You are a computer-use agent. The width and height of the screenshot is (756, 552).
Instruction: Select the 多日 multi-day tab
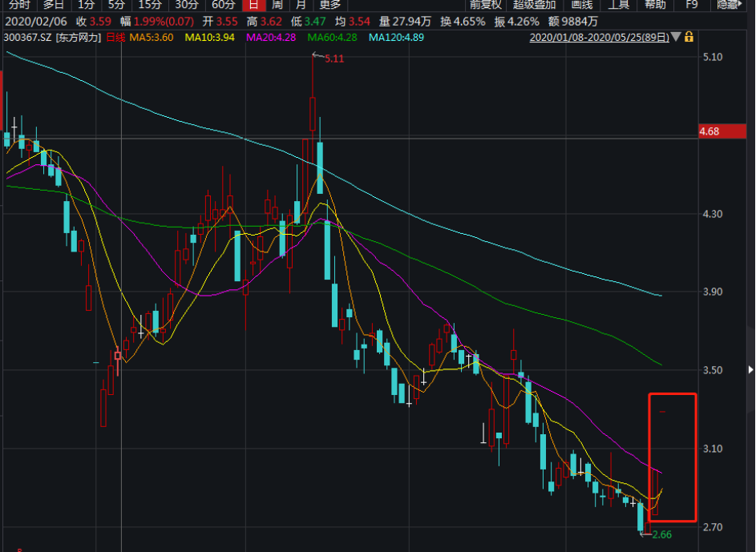[54, 4]
